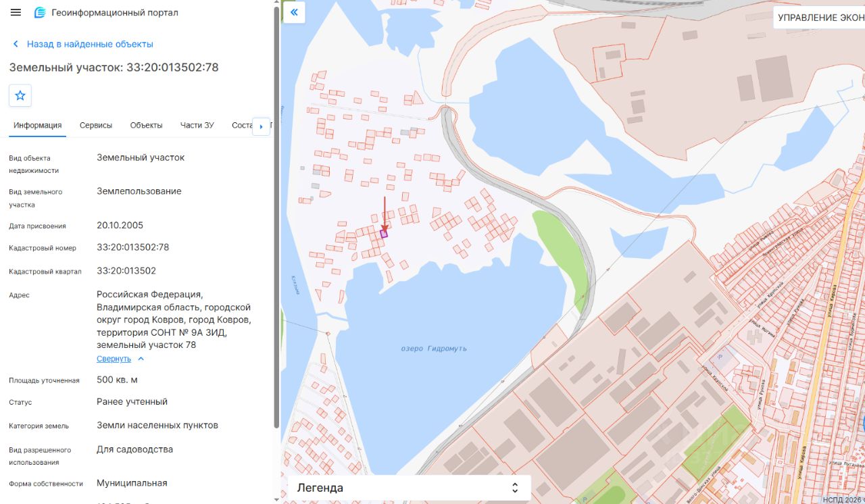Screen dimensions: 865x504
Task: Click the Назад в найденные объекты link
Action: [x=90, y=44]
